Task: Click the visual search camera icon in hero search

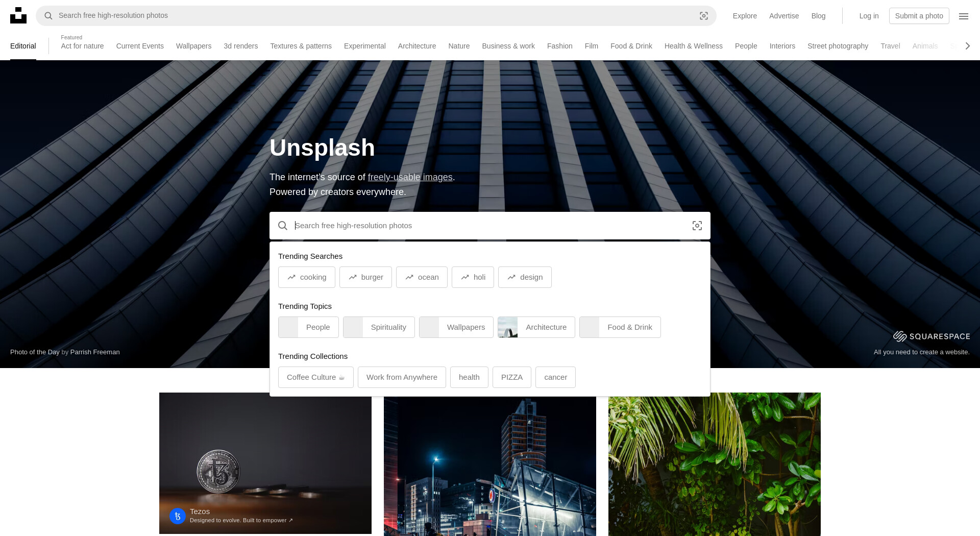Action: [x=697, y=226]
